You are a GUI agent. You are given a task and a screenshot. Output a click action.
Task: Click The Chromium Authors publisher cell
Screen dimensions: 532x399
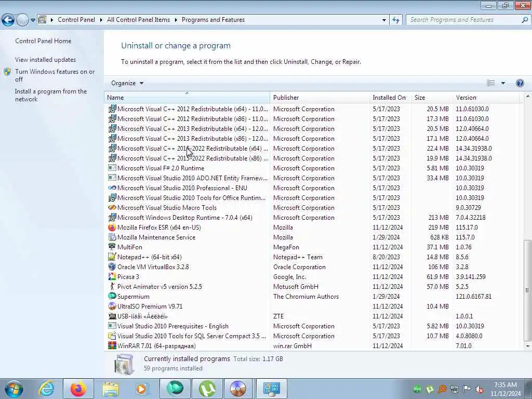[x=305, y=297]
